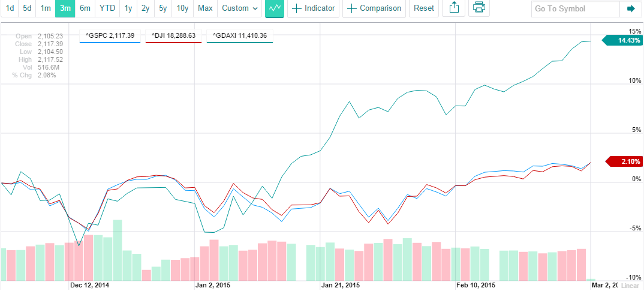This screenshot has width=644, height=300.
Task: Choose the YTD range
Action: pos(107,8)
